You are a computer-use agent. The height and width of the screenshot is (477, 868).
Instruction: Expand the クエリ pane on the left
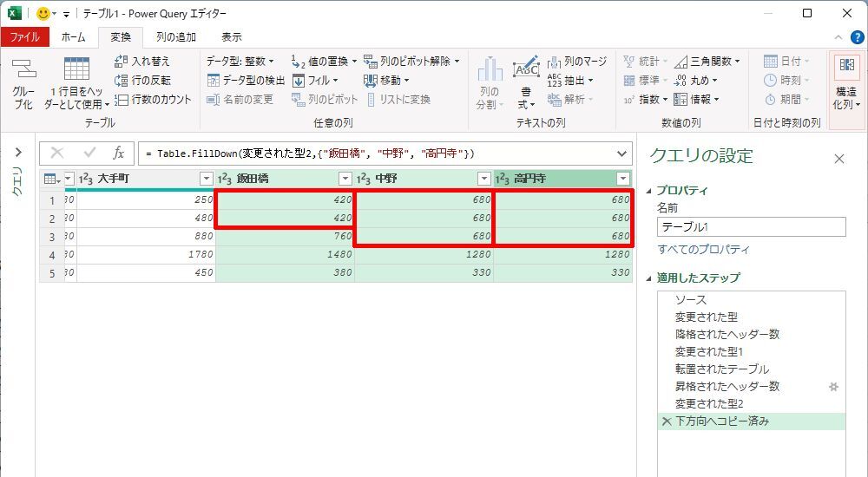[17, 154]
